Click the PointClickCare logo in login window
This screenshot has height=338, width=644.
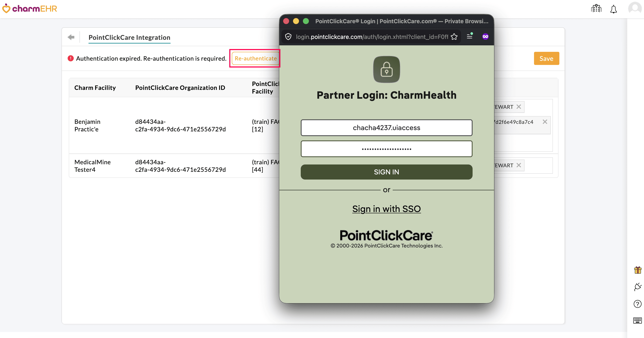pyautogui.click(x=386, y=235)
